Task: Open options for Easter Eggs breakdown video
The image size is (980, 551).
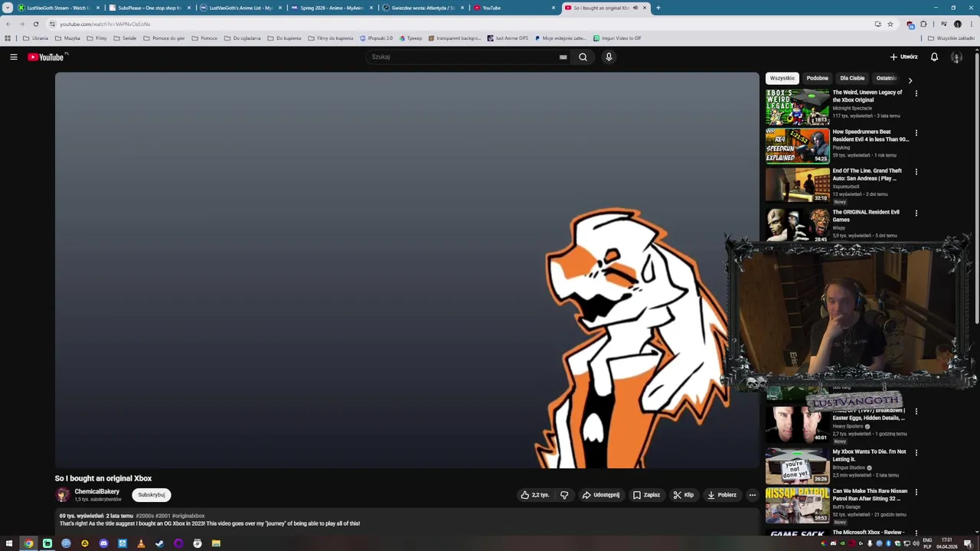Action: (916, 412)
